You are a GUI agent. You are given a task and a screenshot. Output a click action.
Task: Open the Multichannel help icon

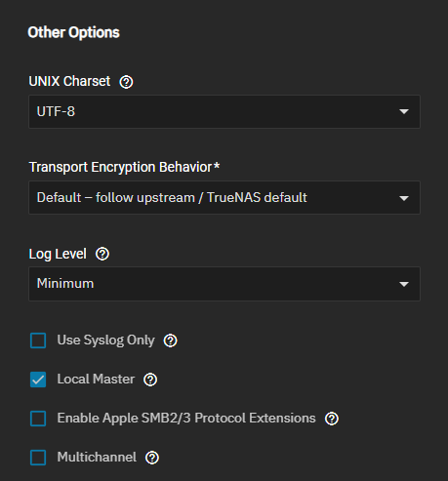pos(152,458)
